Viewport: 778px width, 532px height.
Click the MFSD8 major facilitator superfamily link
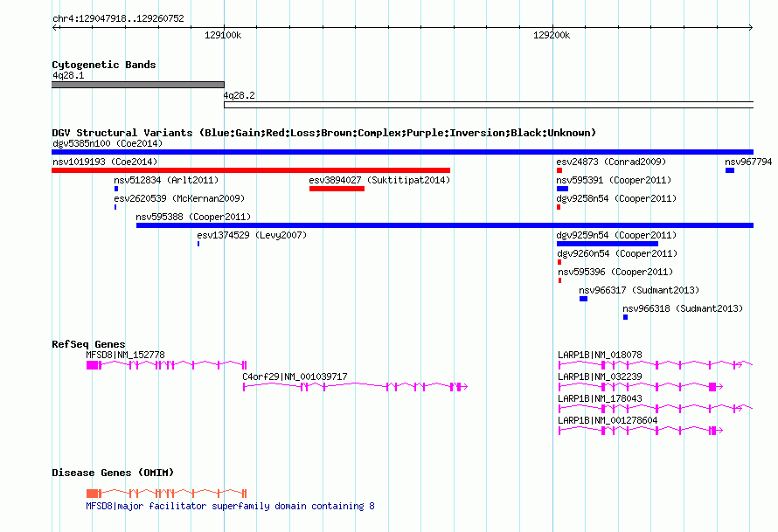point(230,506)
